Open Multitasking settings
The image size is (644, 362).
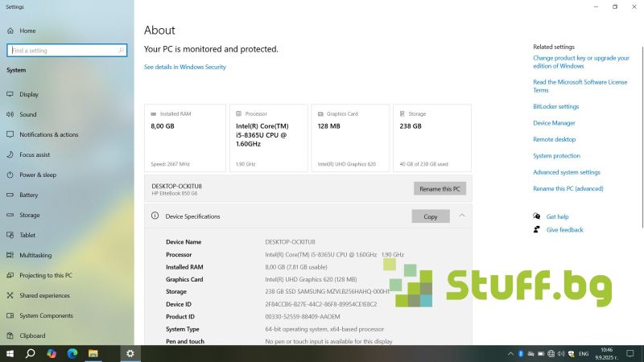35,255
